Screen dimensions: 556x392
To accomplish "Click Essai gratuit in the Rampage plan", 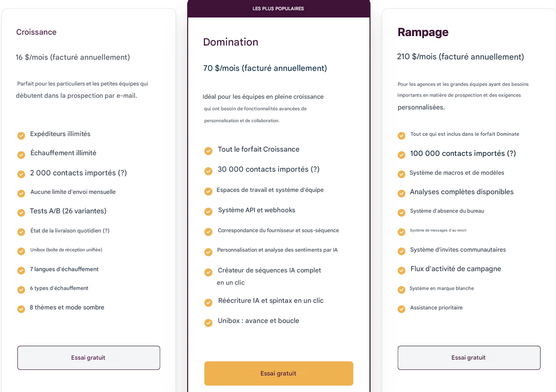I will [469, 358].
